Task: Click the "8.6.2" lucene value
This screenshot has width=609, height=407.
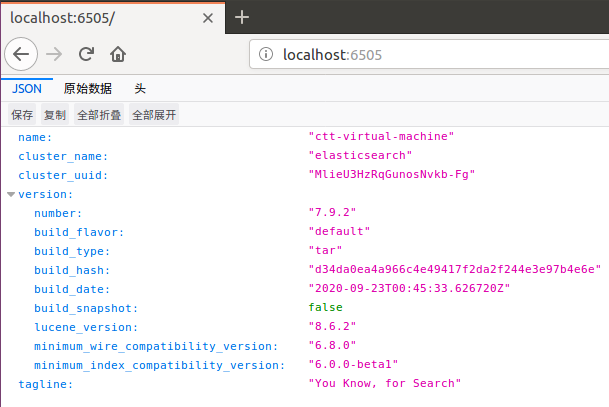Action: pos(332,327)
